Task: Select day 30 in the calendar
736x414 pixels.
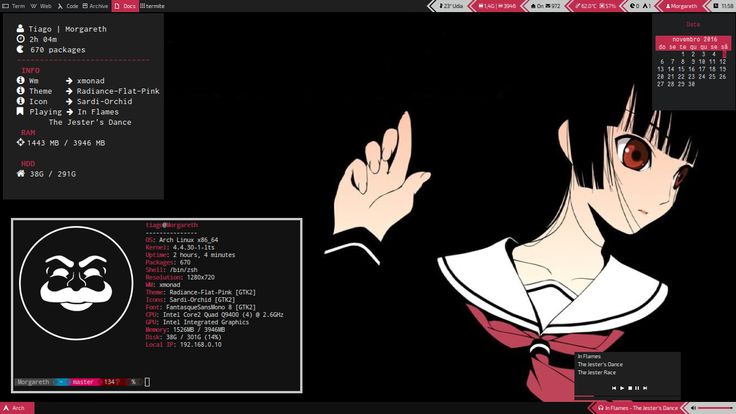Action: (x=691, y=84)
